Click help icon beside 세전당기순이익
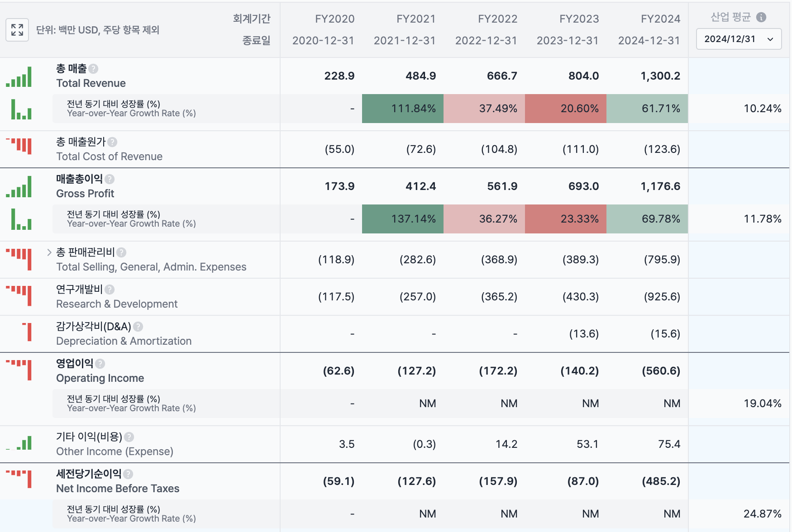792x532 pixels. pos(128,474)
